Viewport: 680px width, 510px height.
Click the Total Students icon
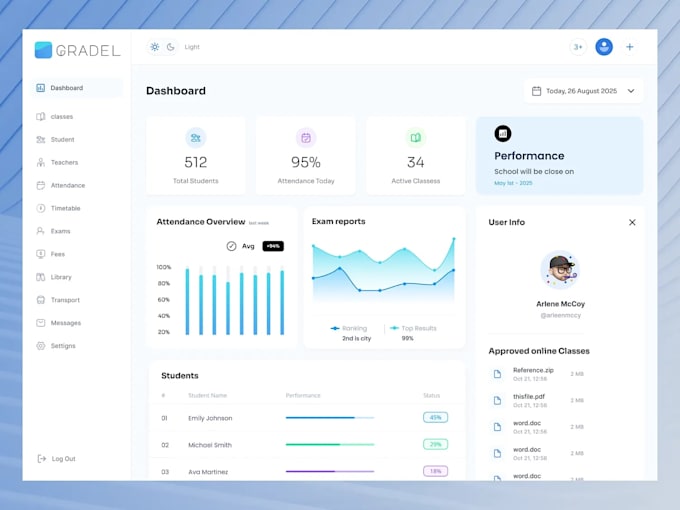[196, 138]
